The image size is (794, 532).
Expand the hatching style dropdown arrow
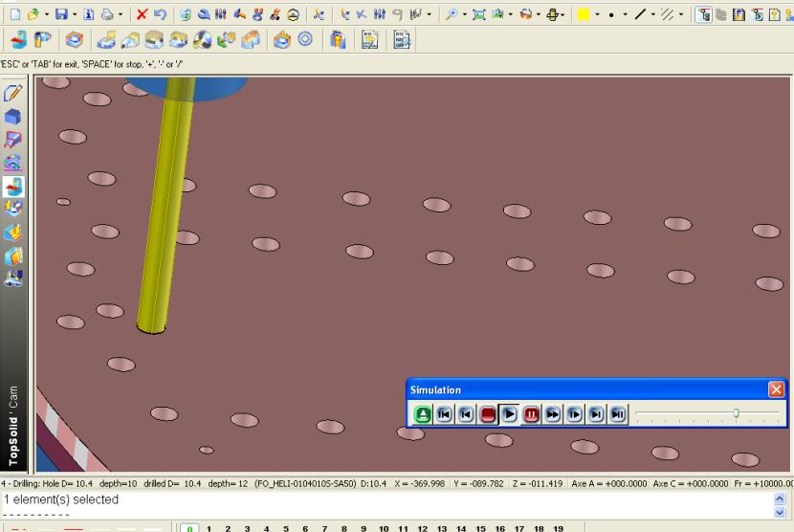coord(680,14)
